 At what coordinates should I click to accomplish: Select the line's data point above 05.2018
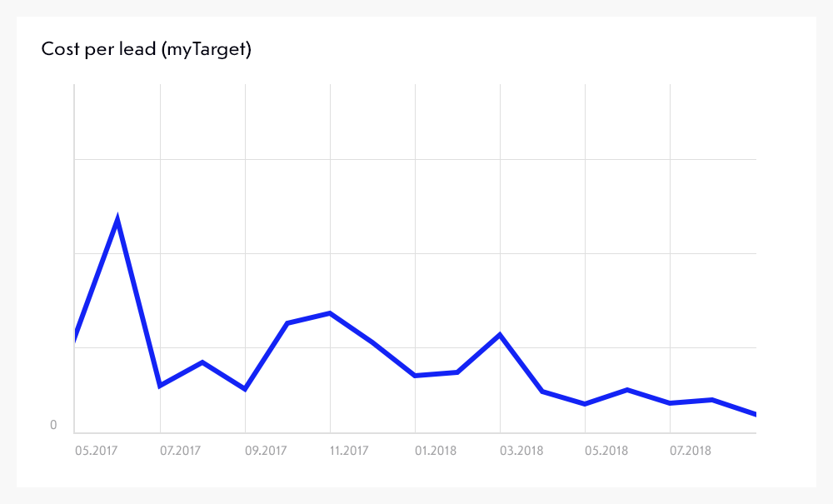(585, 404)
